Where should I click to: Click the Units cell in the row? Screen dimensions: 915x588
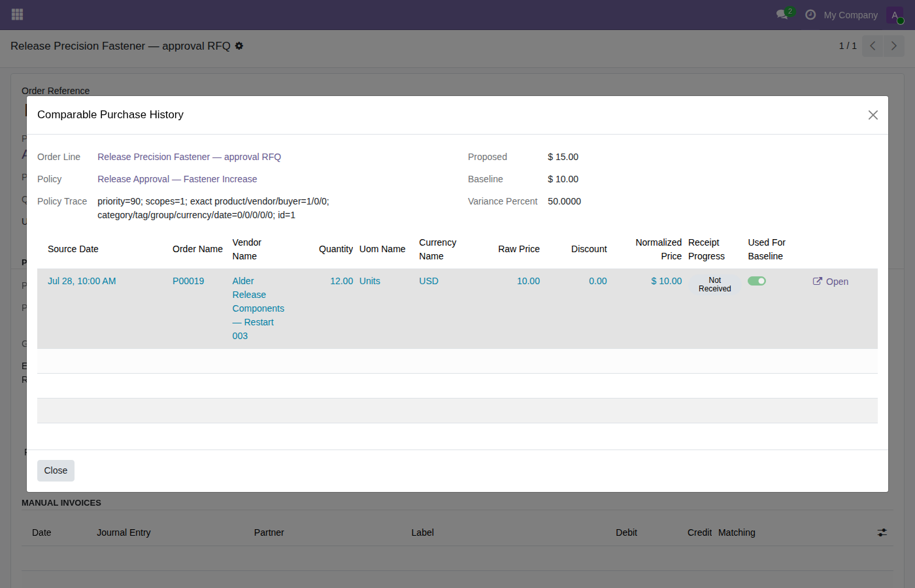point(370,281)
